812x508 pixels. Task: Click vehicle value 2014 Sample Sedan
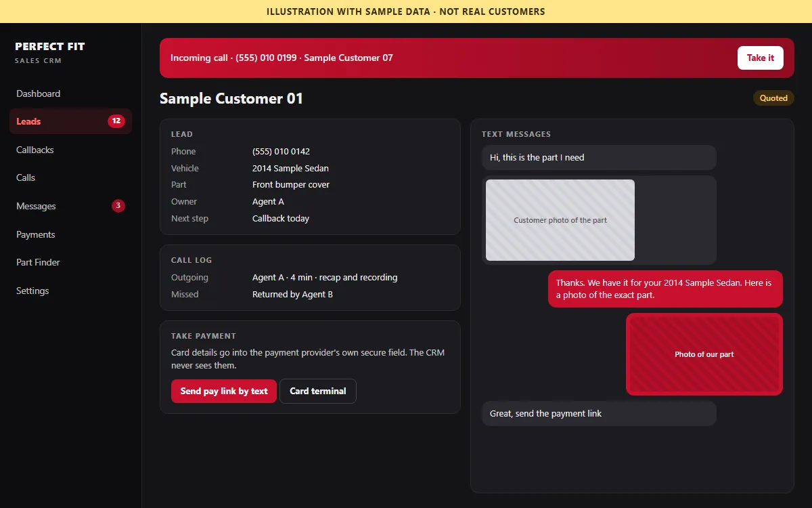[290, 168]
